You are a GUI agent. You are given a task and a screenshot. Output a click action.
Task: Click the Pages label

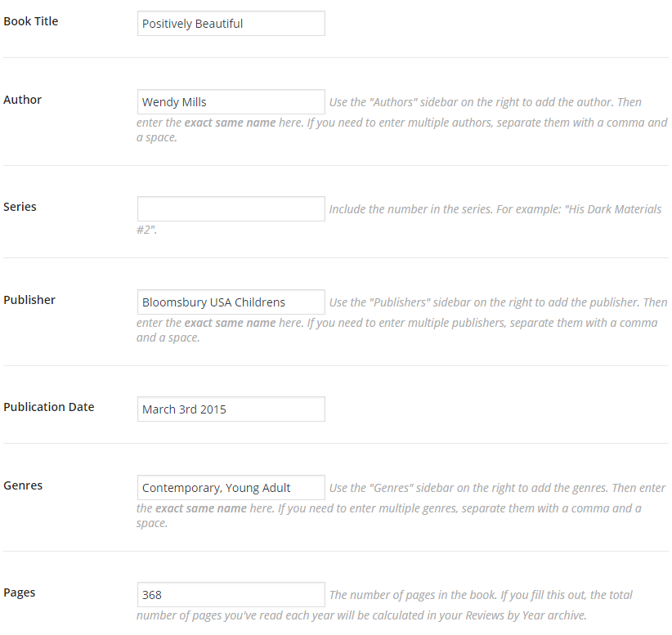point(20,593)
